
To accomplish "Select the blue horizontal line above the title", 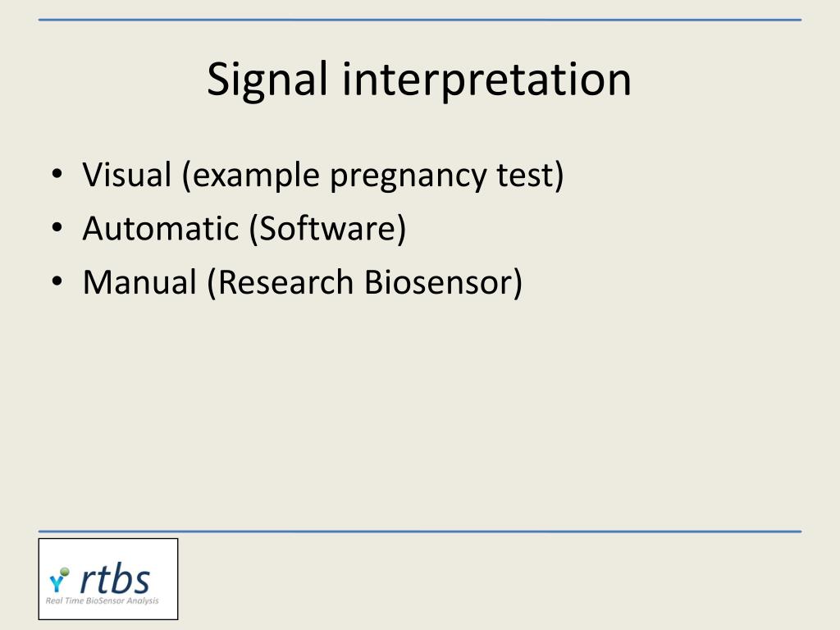I will point(420,20).
